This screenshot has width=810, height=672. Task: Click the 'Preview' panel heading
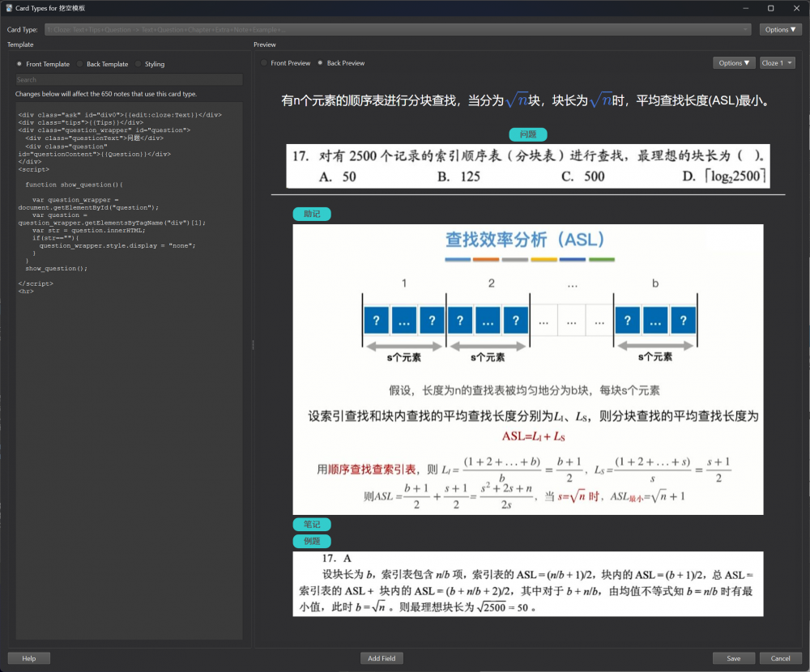click(x=265, y=45)
